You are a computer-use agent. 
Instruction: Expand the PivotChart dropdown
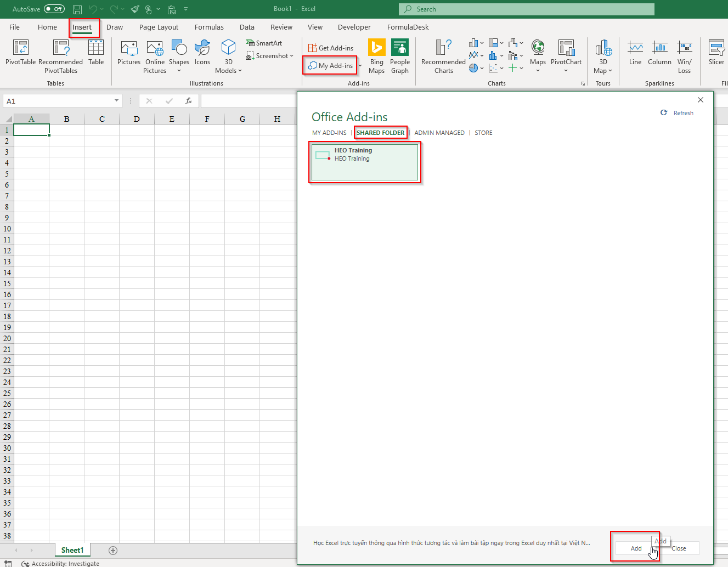coord(566,71)
